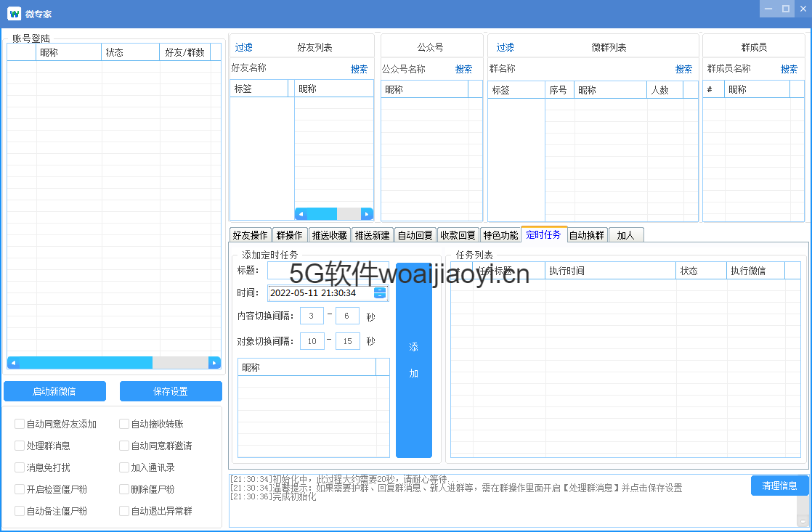812x532 pixels.
Task: Click 状态 column header in task list
Action: [x=701, y=271]
